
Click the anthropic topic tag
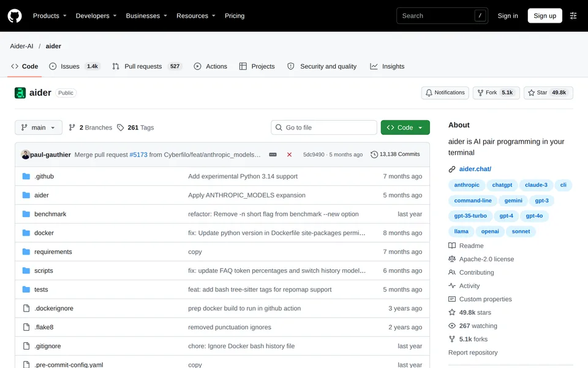[x=467, y=185]
